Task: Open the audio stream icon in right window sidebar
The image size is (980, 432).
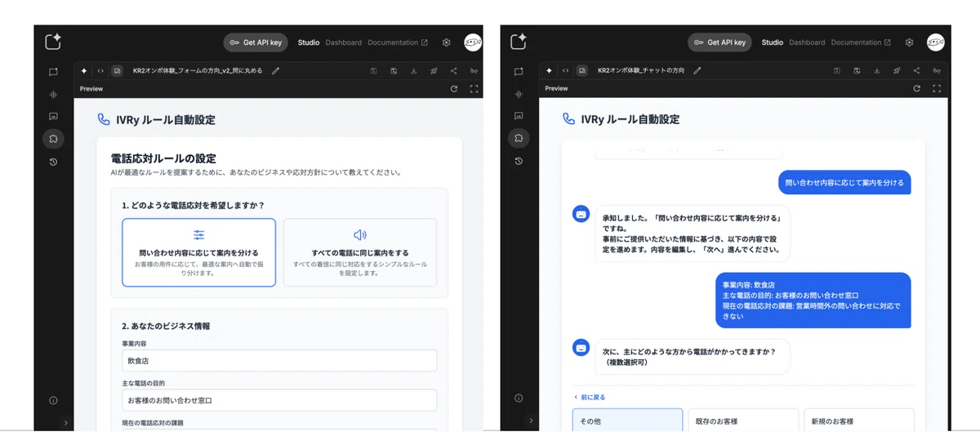Action: pyautogui.click(x=518, y=95)
